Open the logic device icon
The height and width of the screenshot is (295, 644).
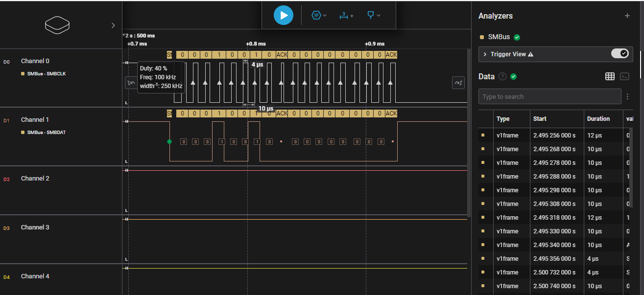click(x=57, y=25)
